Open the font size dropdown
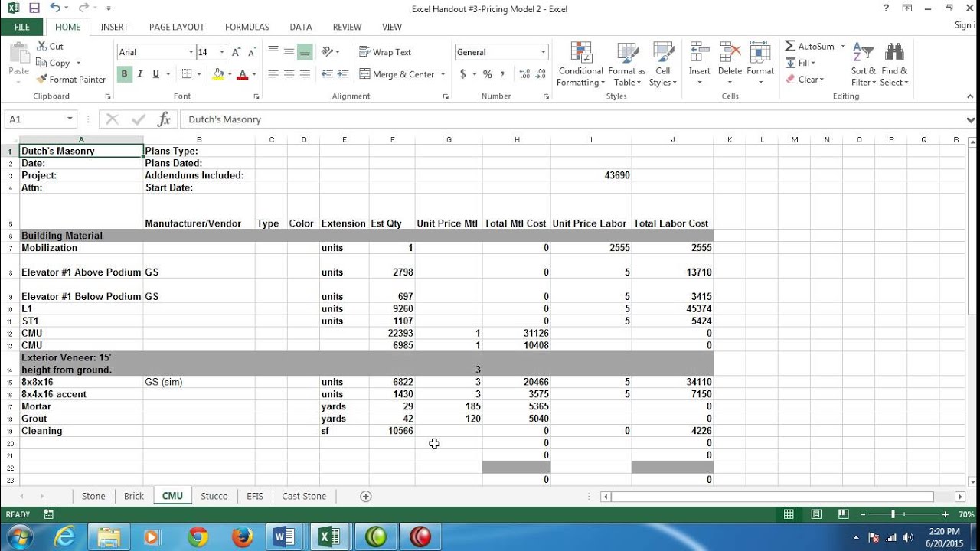Screen dimensions: 980x551 pos(222,52)
